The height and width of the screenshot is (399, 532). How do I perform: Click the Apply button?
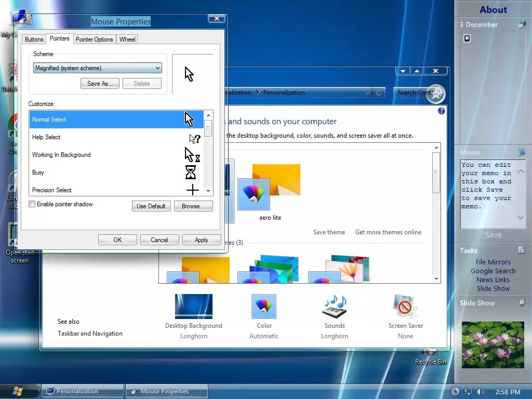[201, 240]
